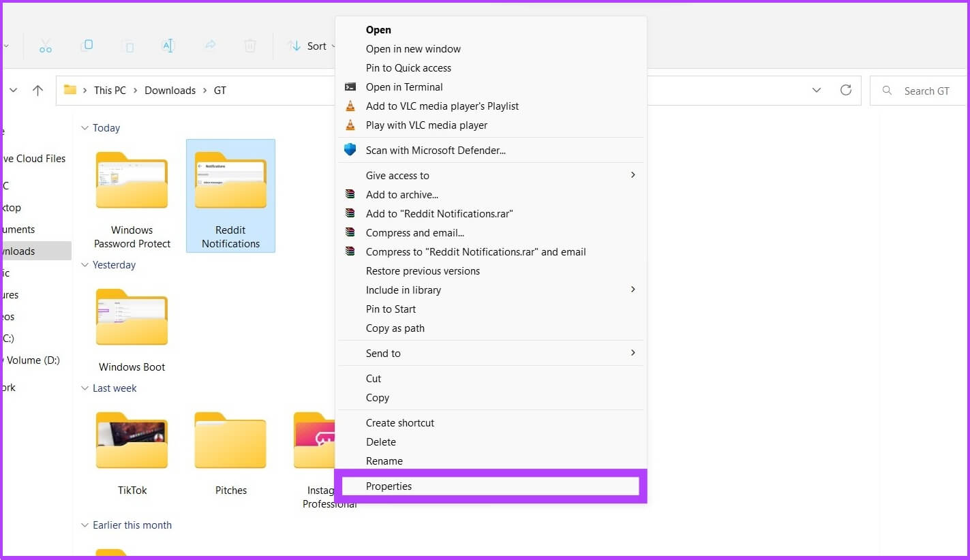Screen dimensions: 970x560
Task: Click Downloads in the breadcrumb path
Action: 170,91
